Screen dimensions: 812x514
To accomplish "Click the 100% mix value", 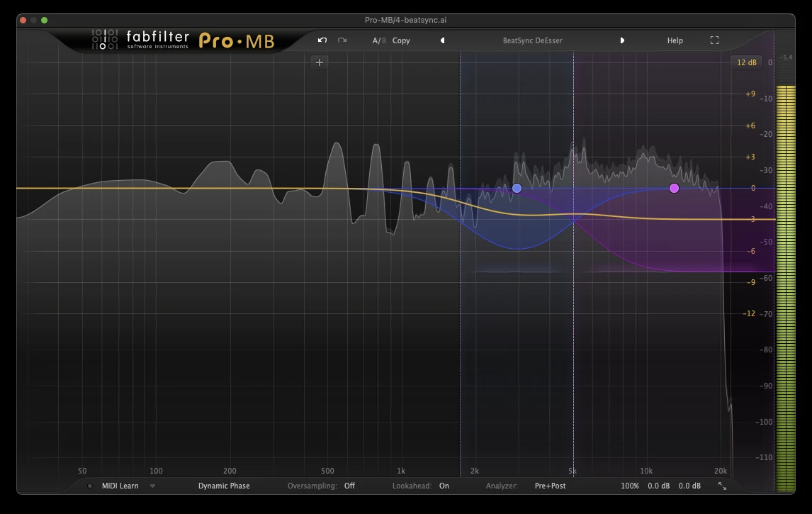I will click(630, 486).
